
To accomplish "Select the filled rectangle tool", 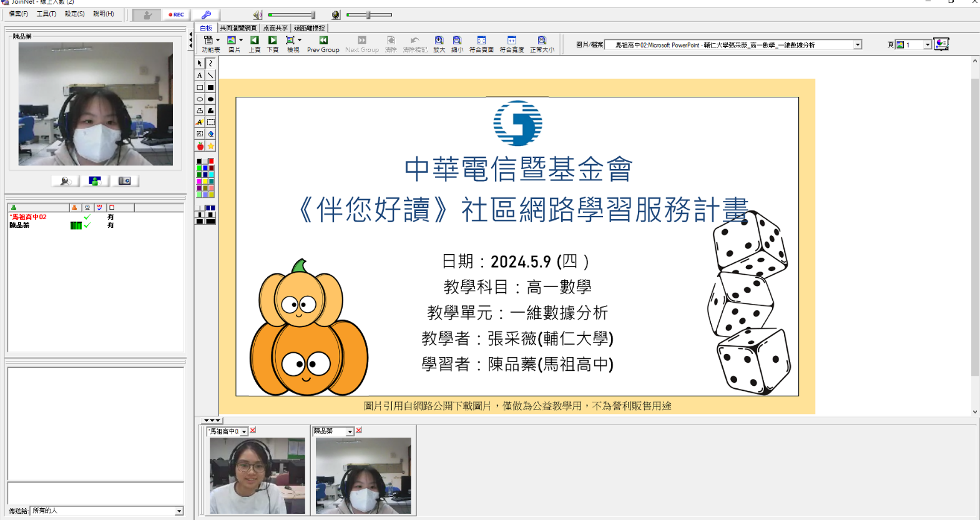I will tap(211, 87).
